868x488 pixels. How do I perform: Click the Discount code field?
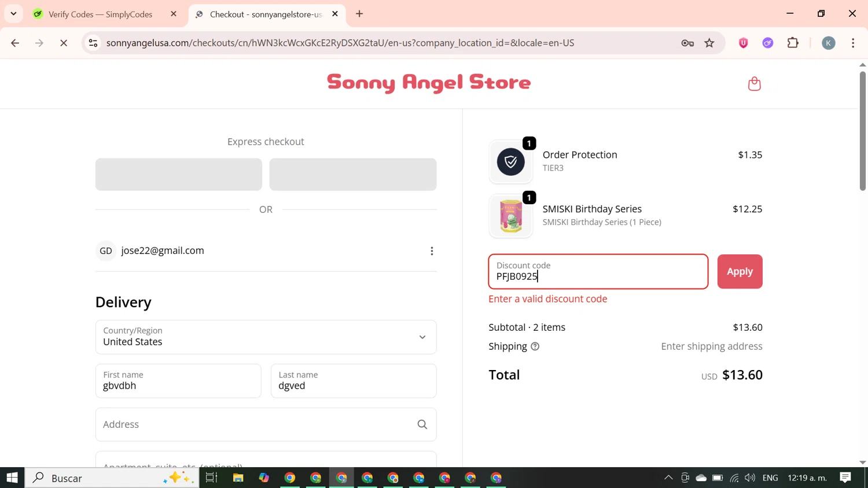click(x=598, y=272)
